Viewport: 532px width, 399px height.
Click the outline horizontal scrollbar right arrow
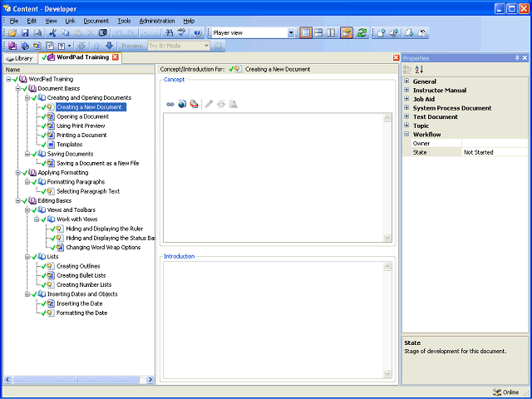tap(150, 380)
